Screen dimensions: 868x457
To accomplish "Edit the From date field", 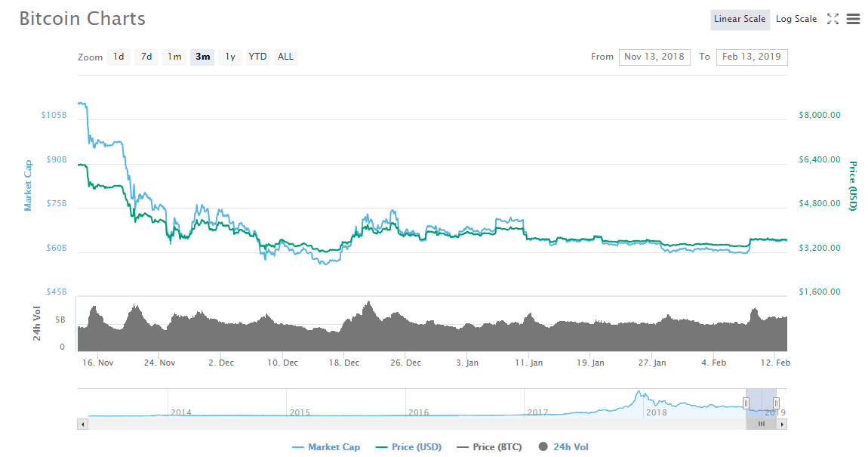I will (x=654, y=57).
